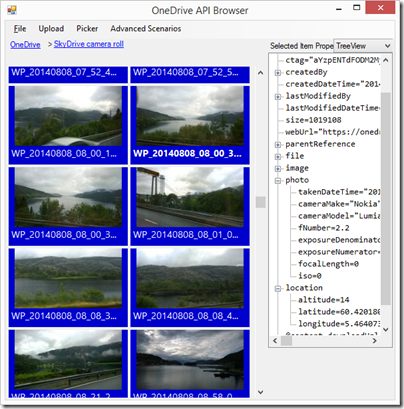Open the SkyDrive camera roll breadcrumb link
This screenshot has height=409, width=404.
(x=89, y=44)
